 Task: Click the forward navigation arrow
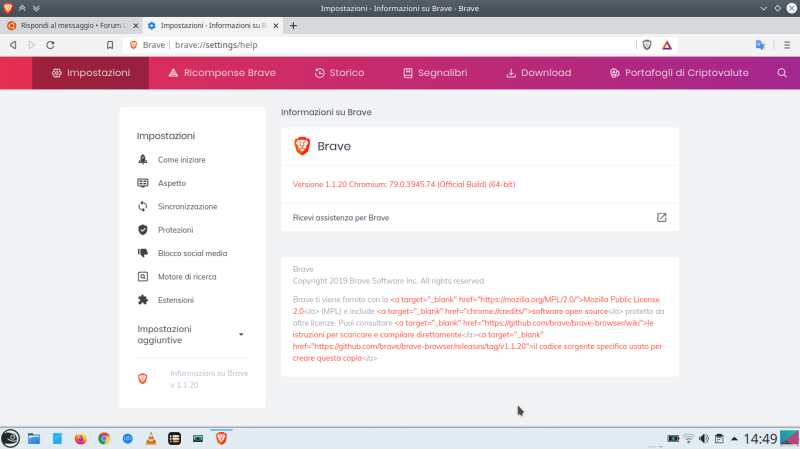32,45
